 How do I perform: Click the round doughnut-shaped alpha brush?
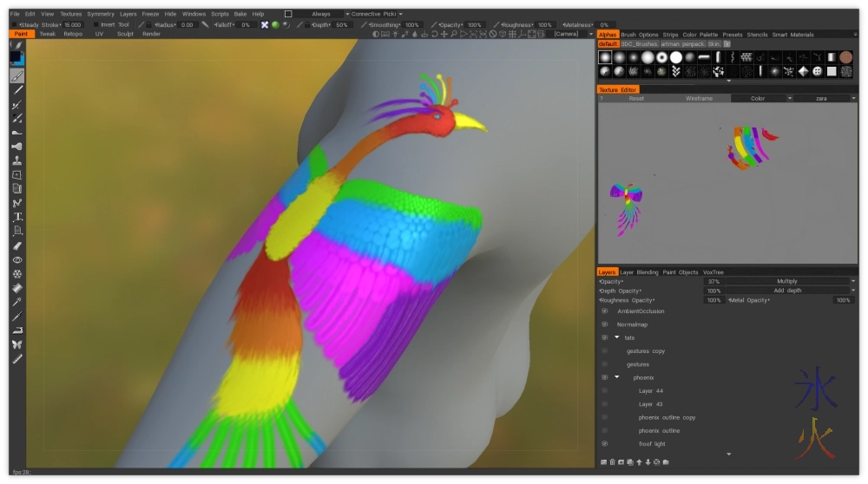(661, 57)
